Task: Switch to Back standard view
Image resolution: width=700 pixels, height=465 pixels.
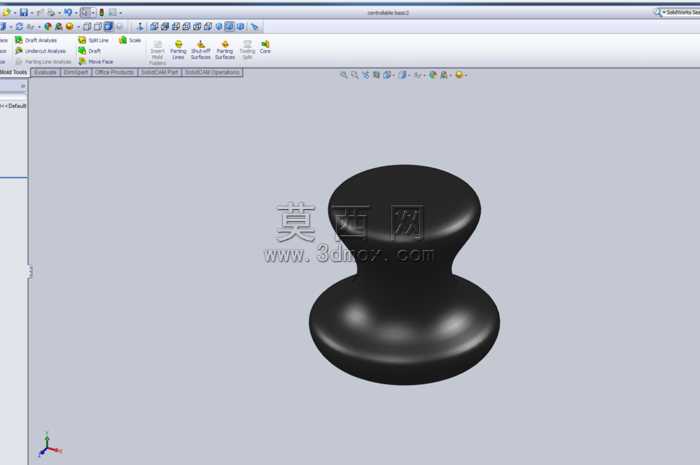Action: (165, 27)
